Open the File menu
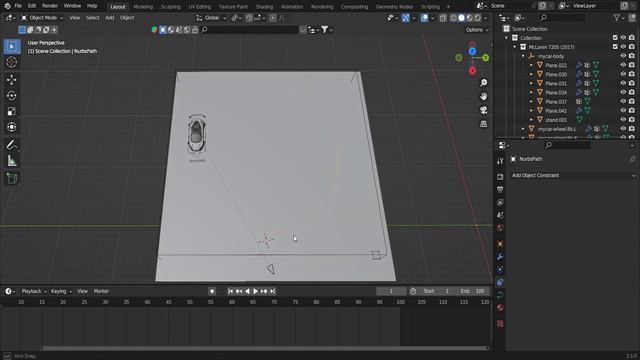The width and height of the screenshot is (640, 360). (x=18, y=6)
